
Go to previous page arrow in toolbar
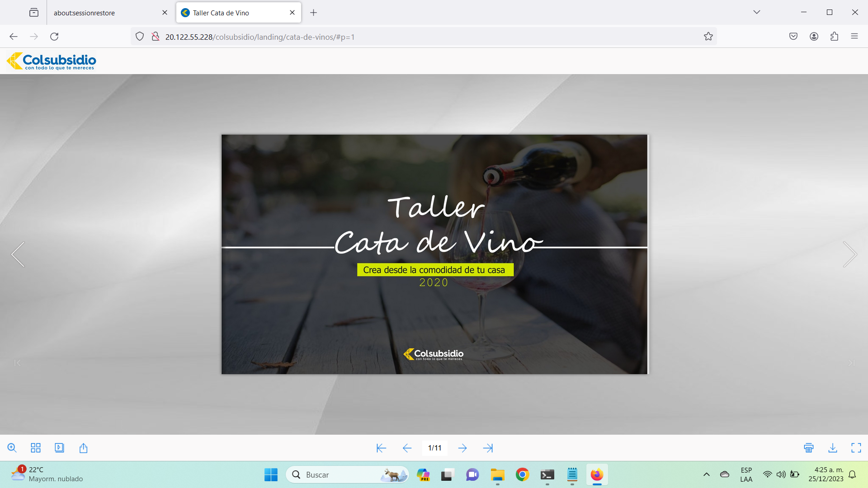[x=407, y=448]
